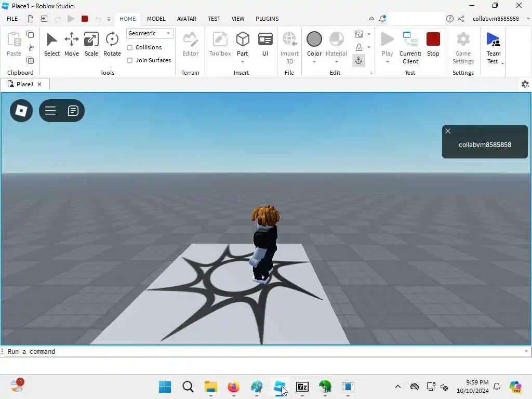Screen dimensions: 532x399
Task: Choose the Scale tool
Action: (x=91, y=44)
